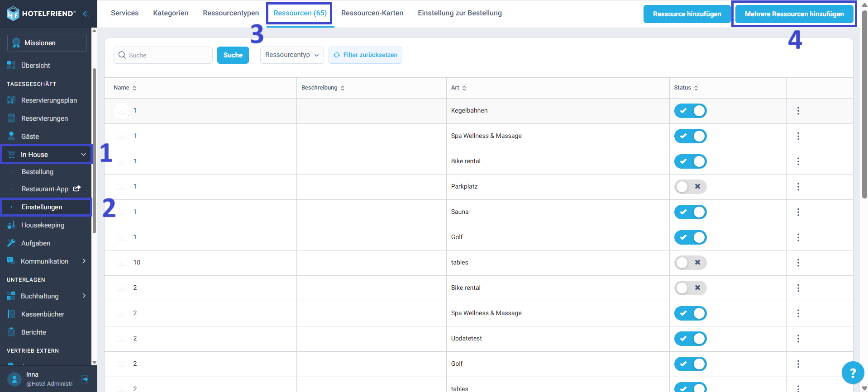This screenshot has width=868, height=392.
Task: Click the sidebar vertical scrollbar
Action: [x=94, y=151]
